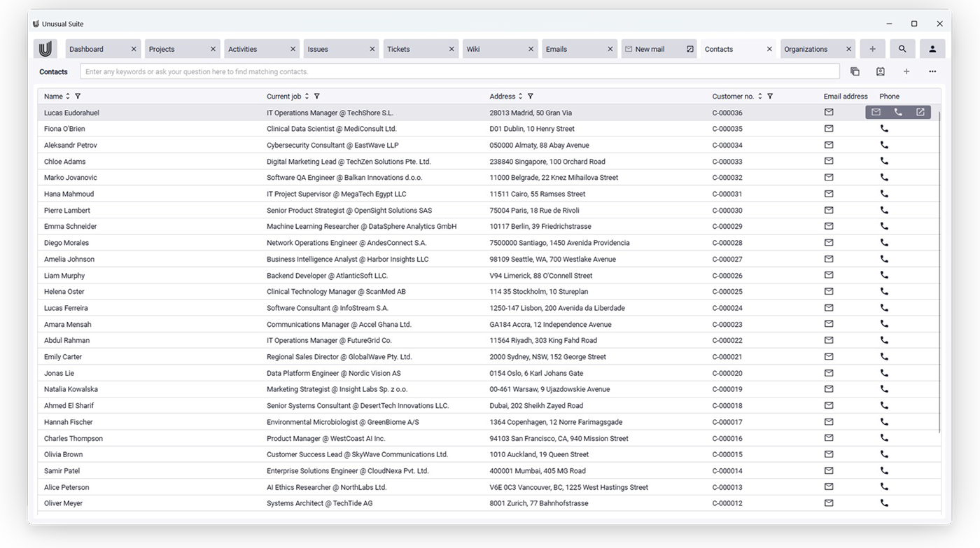Open the Address column filter
This screenshot has height=548, width=980.
pos(530,97)
